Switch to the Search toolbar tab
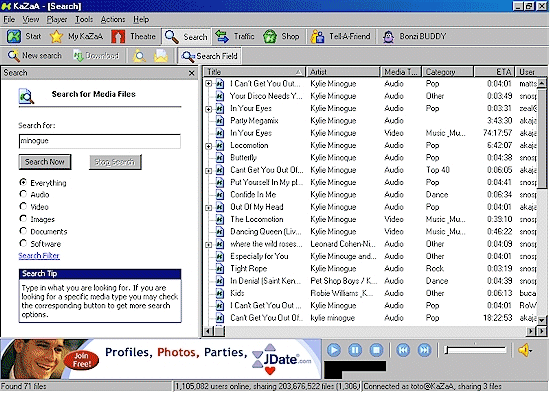The height and width of the screenshot is (393, 550). (186, 36)
